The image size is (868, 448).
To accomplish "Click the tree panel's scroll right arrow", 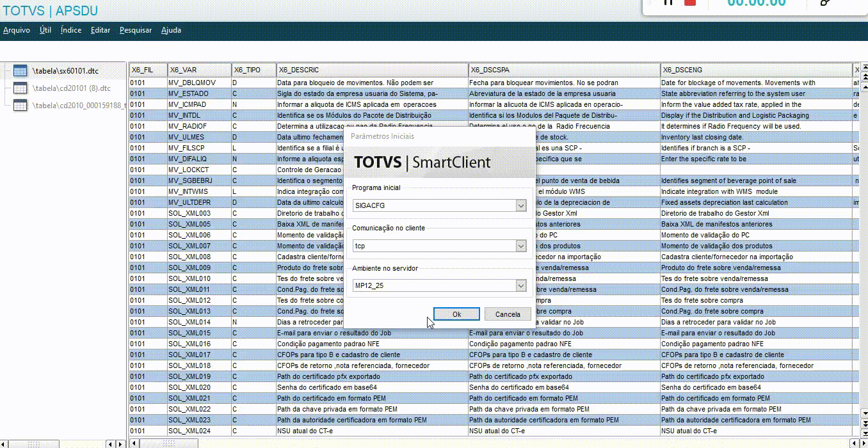I will (120, 444).
